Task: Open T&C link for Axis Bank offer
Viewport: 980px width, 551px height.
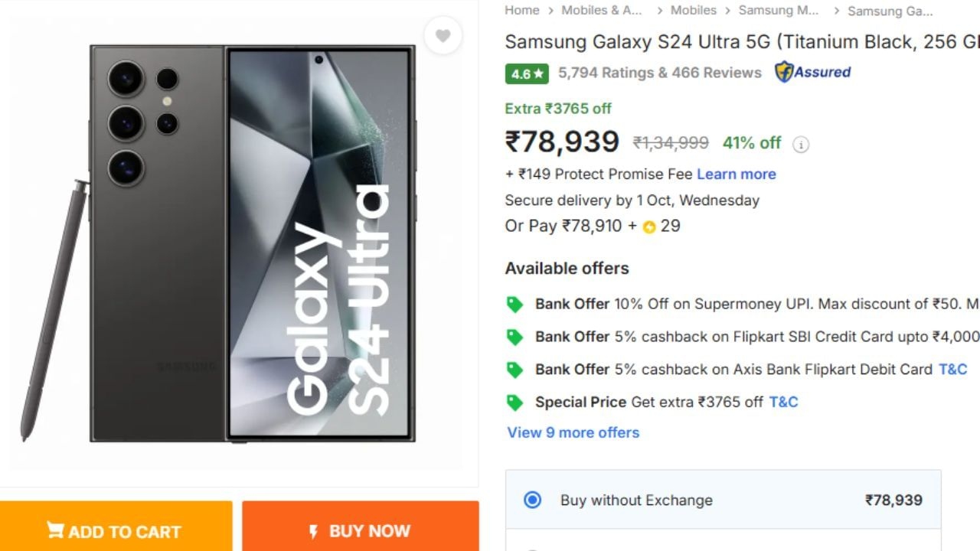Action: click(952, 370)
